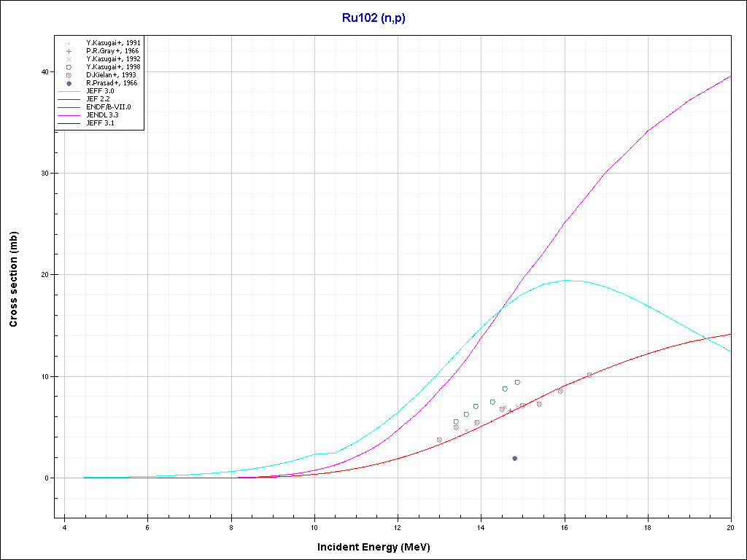The image size is (747, 560).
Task: Click the D.Kielan 1993 legend marker symbol
Action: point(69,75)
